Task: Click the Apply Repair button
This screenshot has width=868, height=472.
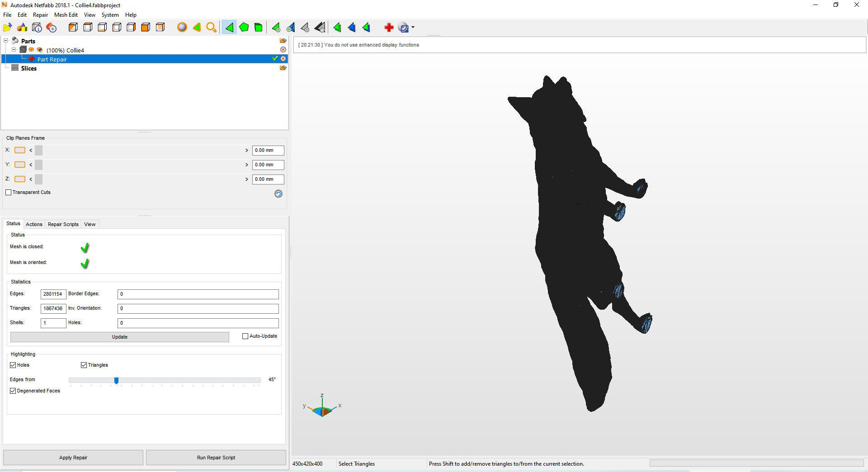Action: [x=73, y=458]
